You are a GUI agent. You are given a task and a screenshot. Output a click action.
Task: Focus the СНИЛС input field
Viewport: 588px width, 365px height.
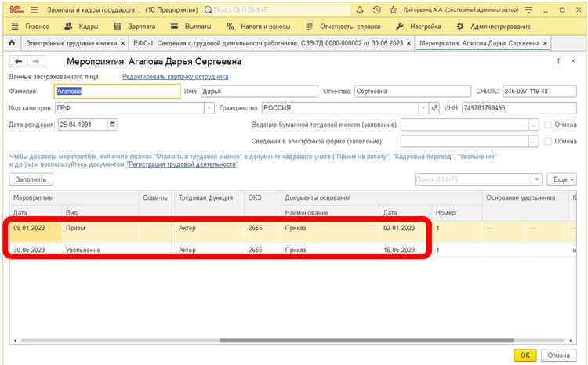[539, 91]
